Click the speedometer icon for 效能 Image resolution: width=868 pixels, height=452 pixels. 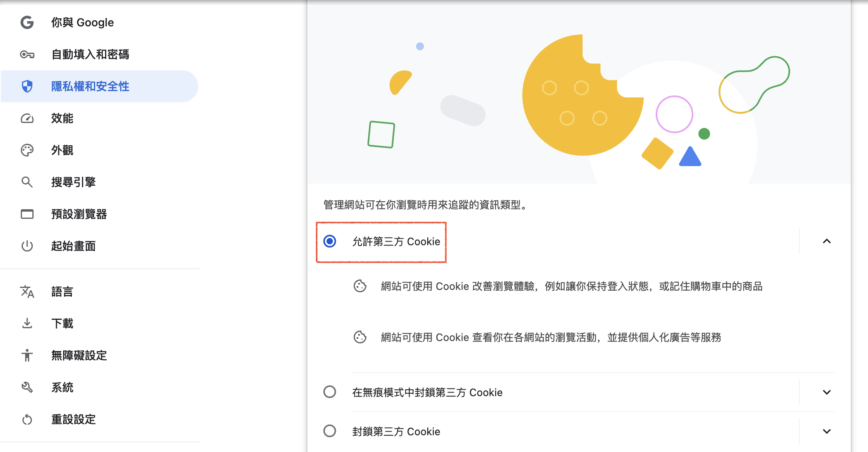(x=27, y=118)
